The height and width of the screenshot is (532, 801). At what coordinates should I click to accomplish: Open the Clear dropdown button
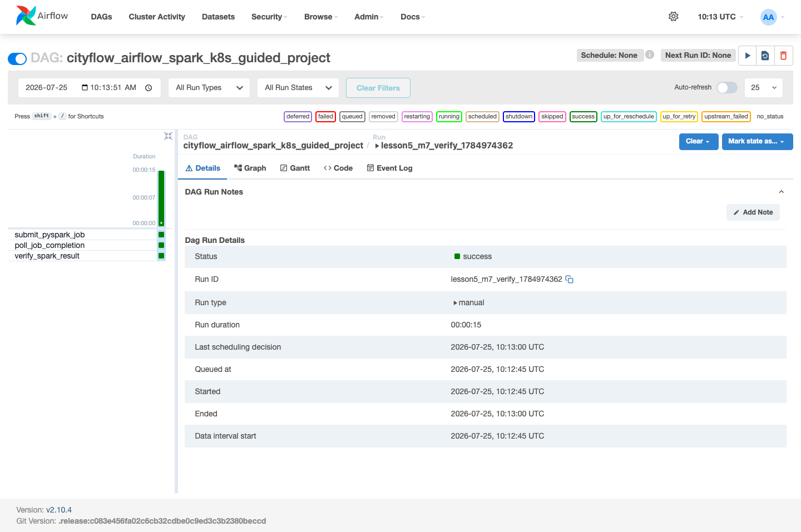[699, 141]
